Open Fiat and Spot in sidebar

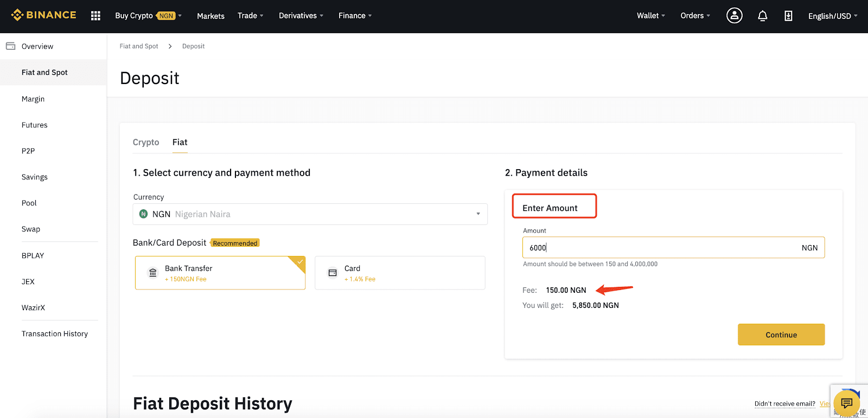[53, 72]
